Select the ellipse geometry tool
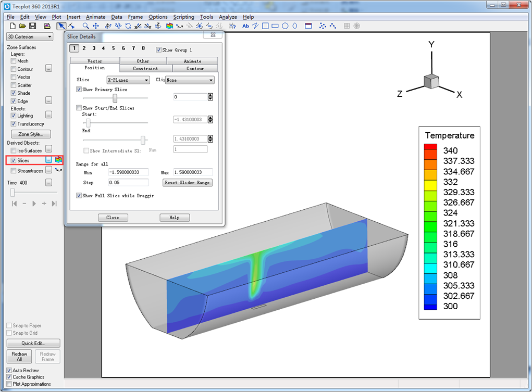 point(295,26)
